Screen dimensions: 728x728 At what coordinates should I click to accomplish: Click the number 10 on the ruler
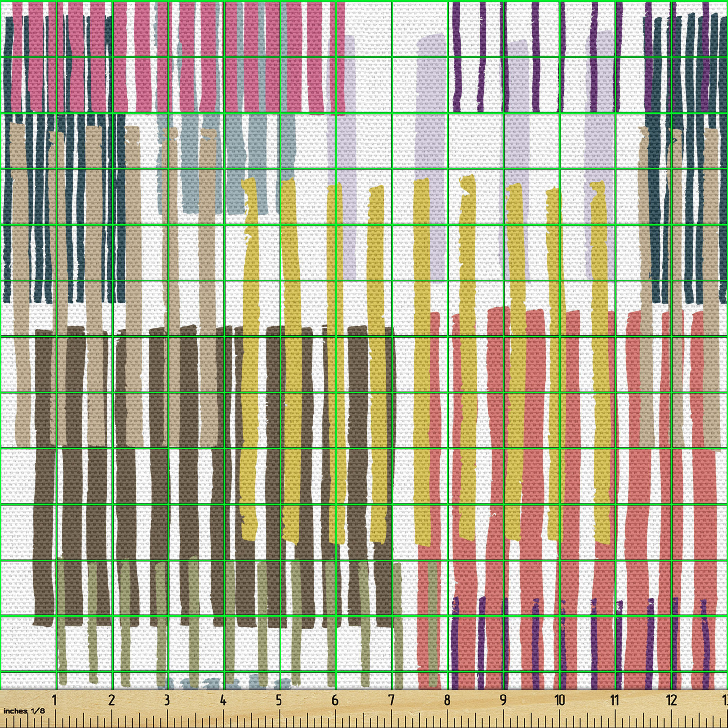560,700
